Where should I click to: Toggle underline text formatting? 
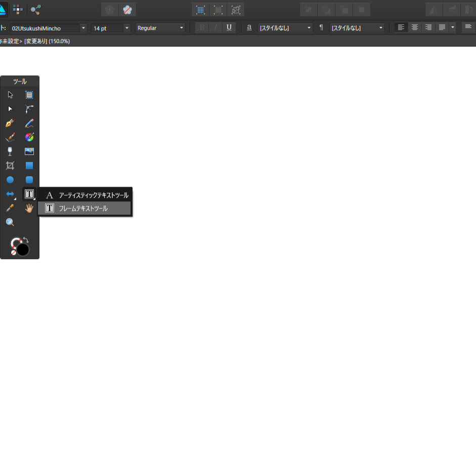pos(229,28)
